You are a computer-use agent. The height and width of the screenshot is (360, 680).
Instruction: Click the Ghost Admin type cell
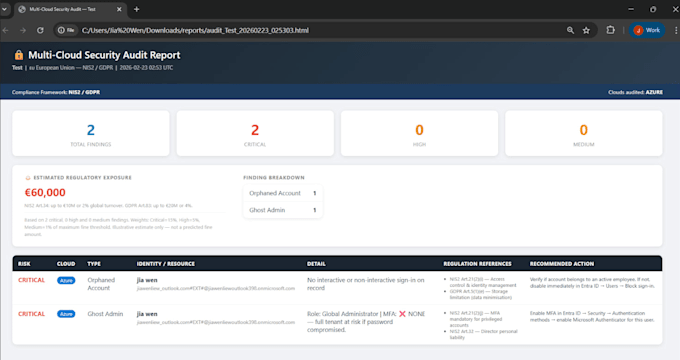click(105, 314)
